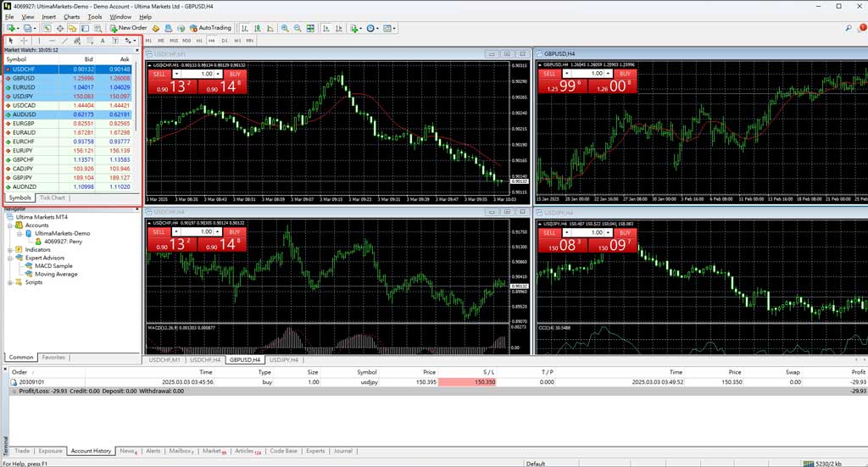Switch to the H1 timeframe
This screenshot has height=467, width=868.
click(x=199, y=40)
